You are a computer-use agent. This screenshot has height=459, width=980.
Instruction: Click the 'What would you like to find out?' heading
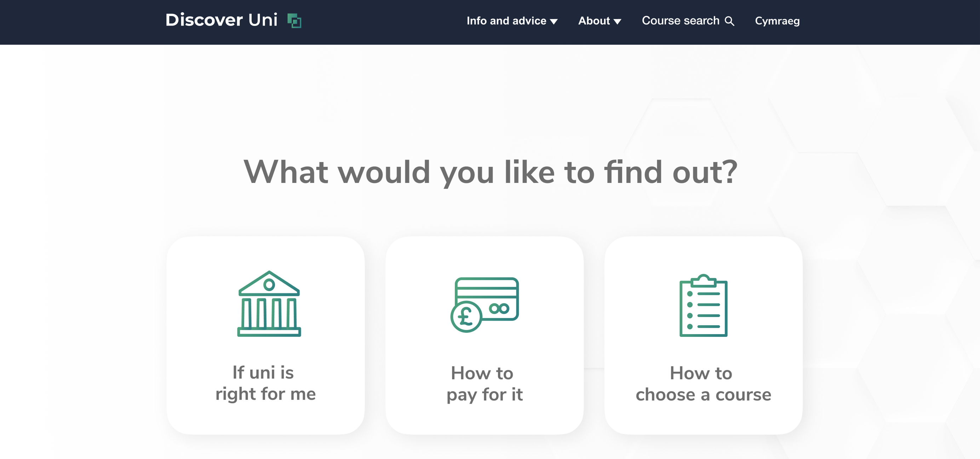tap(491, 172)
